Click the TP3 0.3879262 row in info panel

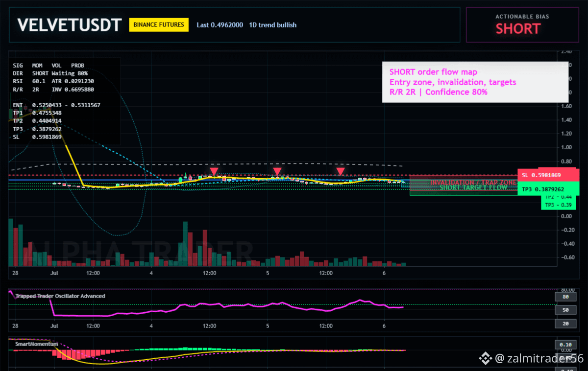click(x=37, y=129)
